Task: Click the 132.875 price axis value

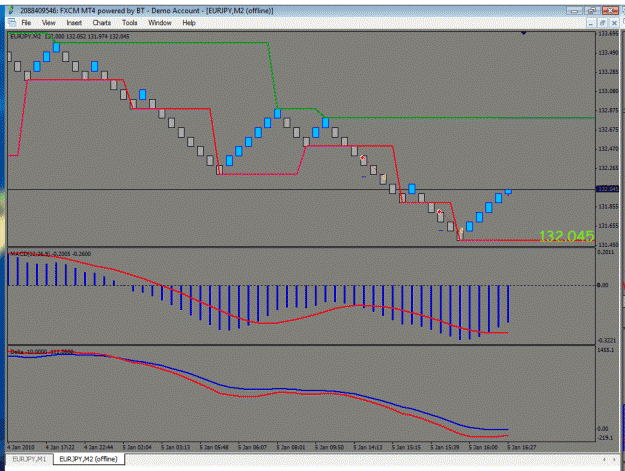Action: (x=608, y=110)
